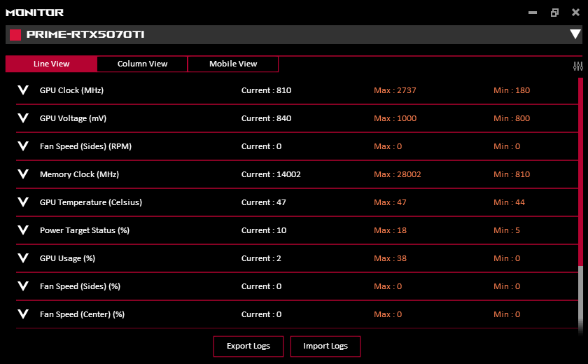Minimize the Monitor window
This screenshot has height=364, width=588.
coord(533,13)
